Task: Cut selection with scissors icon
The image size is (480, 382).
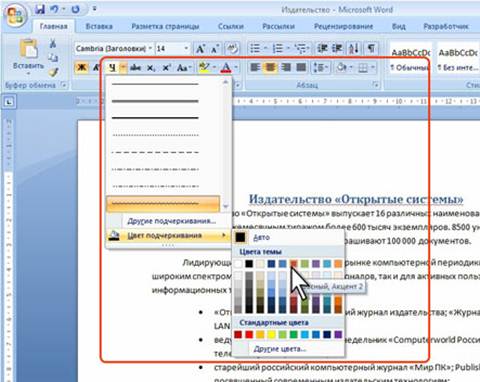Action: click(53, 43)
